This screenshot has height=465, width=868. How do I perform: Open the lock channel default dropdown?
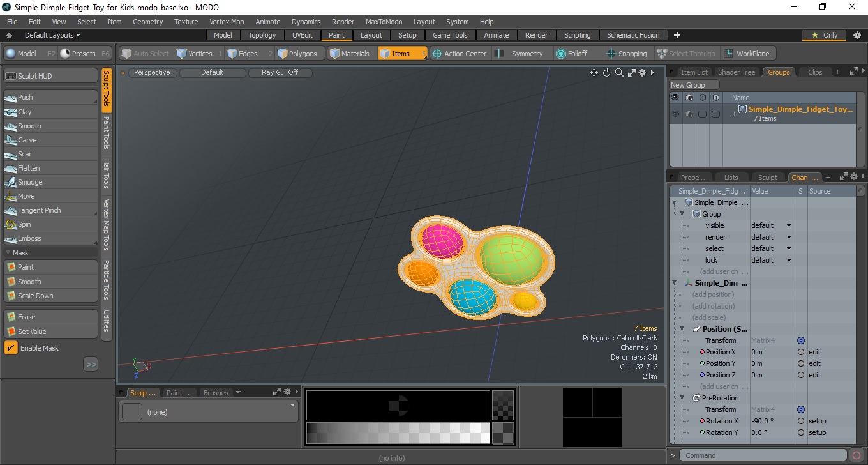pyautogui.click(x=772, y=260)
